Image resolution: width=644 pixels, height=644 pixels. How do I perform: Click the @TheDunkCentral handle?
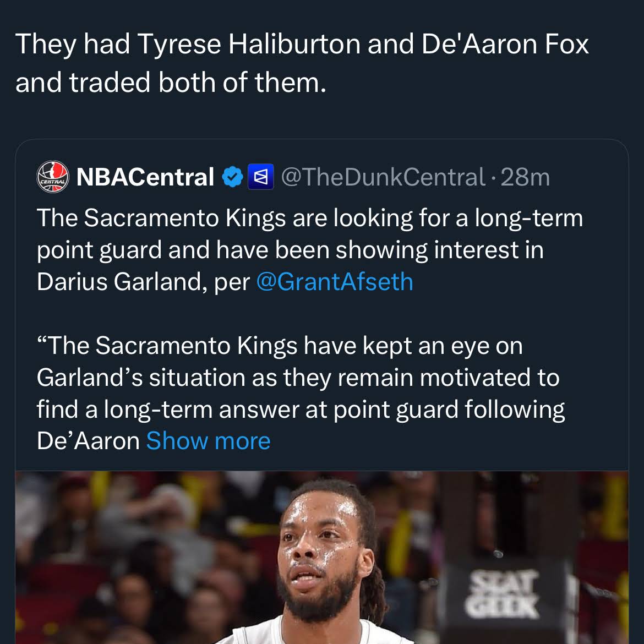[383, 177]
